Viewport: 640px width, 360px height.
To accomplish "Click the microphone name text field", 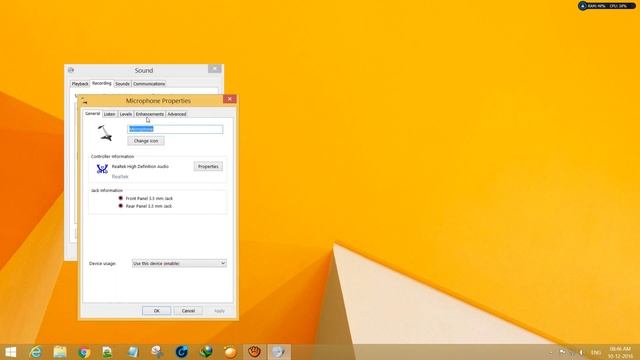I will coord(175,129).
